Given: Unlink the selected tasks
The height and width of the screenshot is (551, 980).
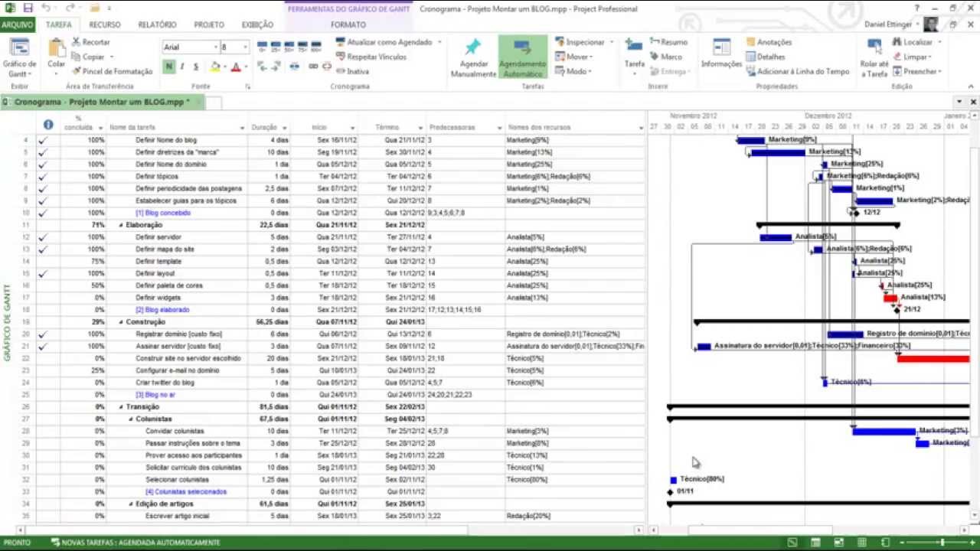Looking at the screenshot, I should point(326,67).
